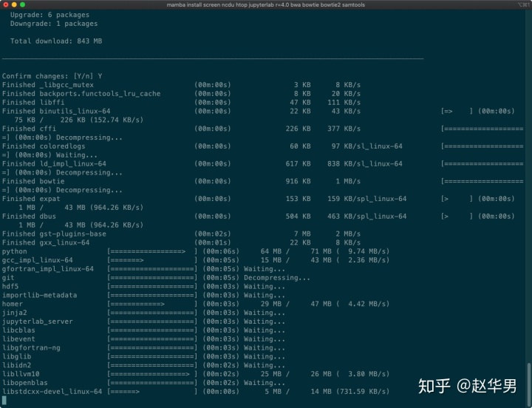
Task: Click the 'libstdcxx-devel_linux-64' package name
Action: tap(52, 392)
